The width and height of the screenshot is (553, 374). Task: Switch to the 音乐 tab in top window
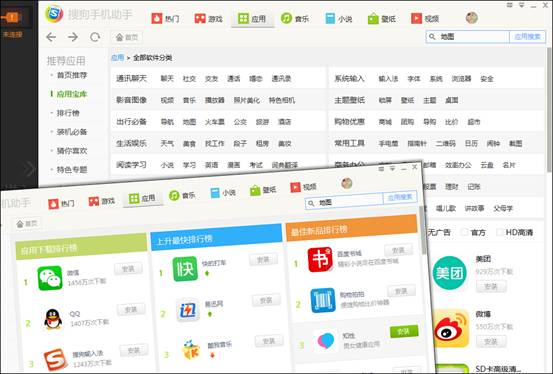(295, 18)
